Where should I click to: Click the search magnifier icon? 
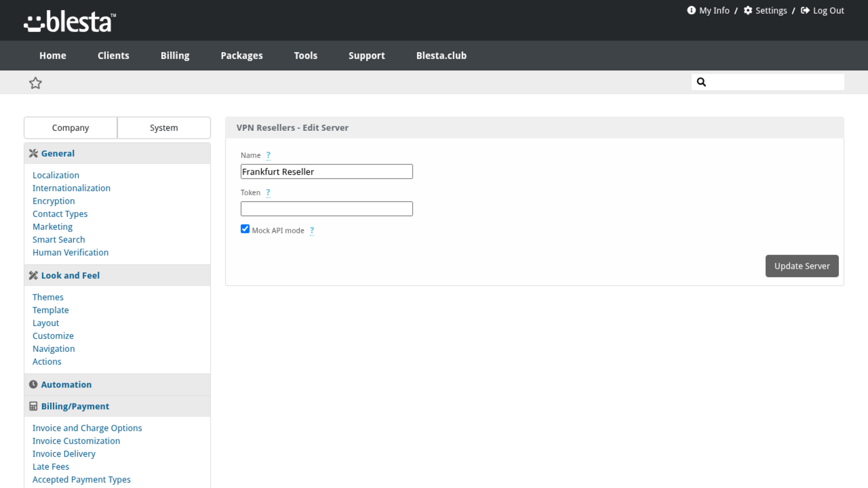click(x=701, y=82)
